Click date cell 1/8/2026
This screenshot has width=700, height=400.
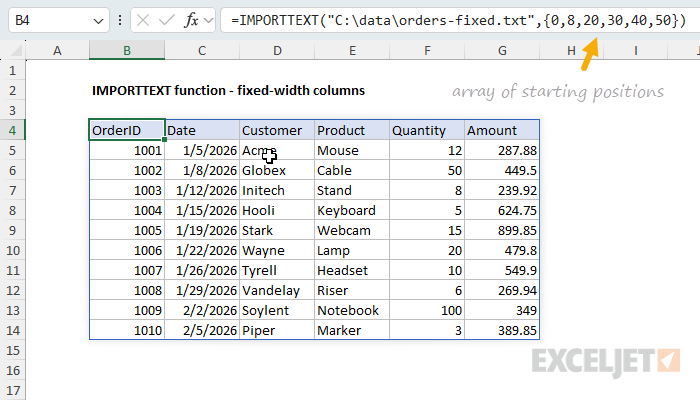[x=202, y=171]
